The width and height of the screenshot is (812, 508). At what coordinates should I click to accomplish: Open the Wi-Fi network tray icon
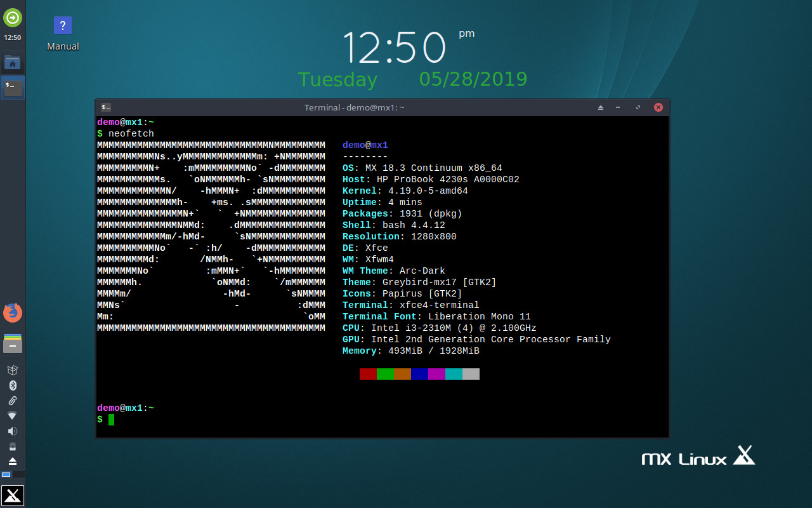pos(12,416)
